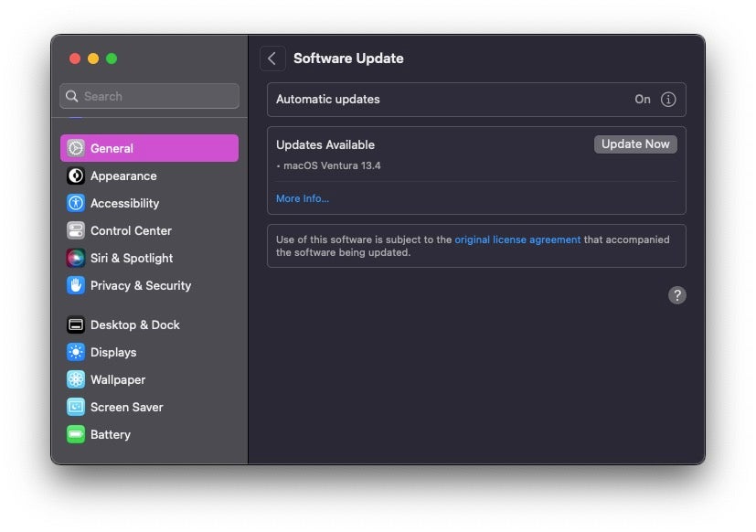Image resolution: width=756 pixels, height=532 pixels.
Task: Open the original license agreement link
Action: 517,239
